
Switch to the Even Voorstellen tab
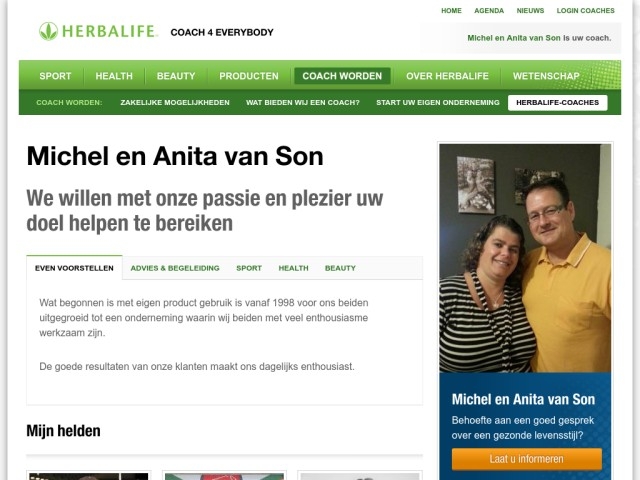[x=74, y=268]
